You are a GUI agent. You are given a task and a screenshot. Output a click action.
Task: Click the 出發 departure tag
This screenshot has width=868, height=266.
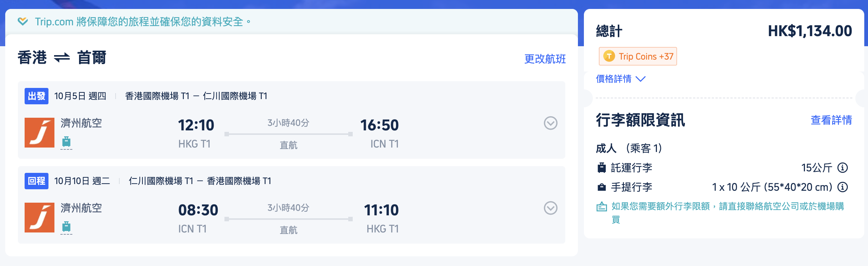coord(37,96)
